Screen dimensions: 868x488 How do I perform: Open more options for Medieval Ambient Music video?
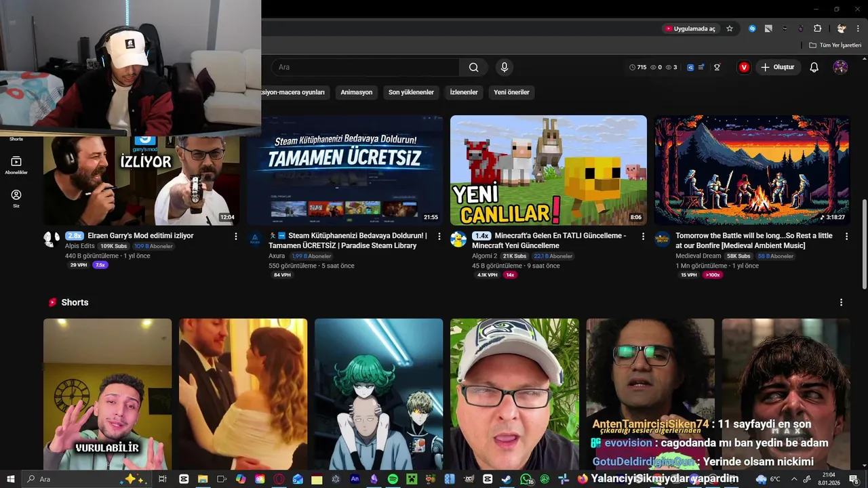[x=846, y=237]
